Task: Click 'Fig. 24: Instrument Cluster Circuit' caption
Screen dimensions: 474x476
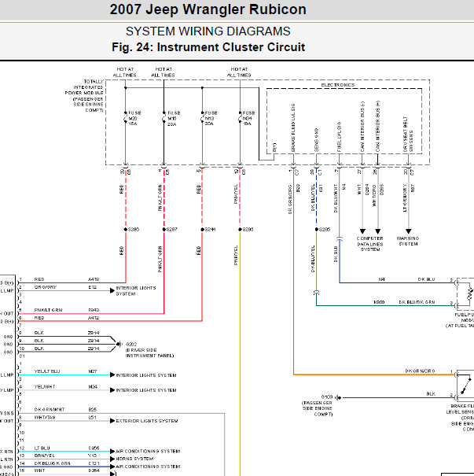Action: pyautogui.click(x=208, y=47)
